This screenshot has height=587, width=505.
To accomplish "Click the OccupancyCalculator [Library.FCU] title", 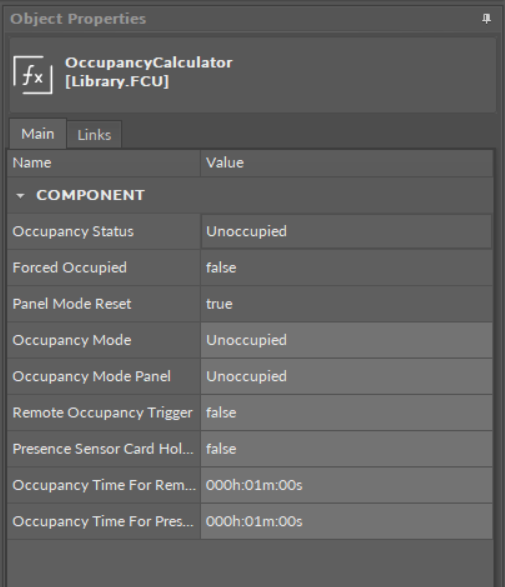I will (x=149, y=72).
